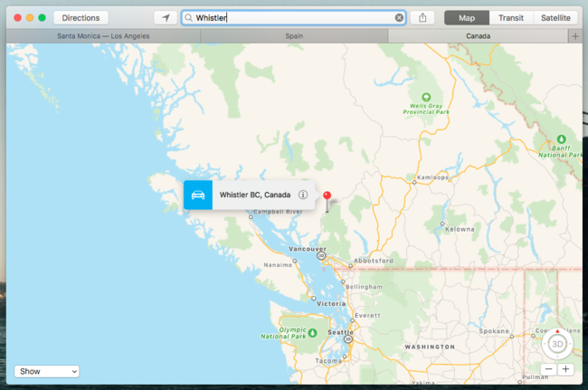Toggle the 3D compass view
The width and height of the screenshot is (588, 390).
(x=557, y=344)
